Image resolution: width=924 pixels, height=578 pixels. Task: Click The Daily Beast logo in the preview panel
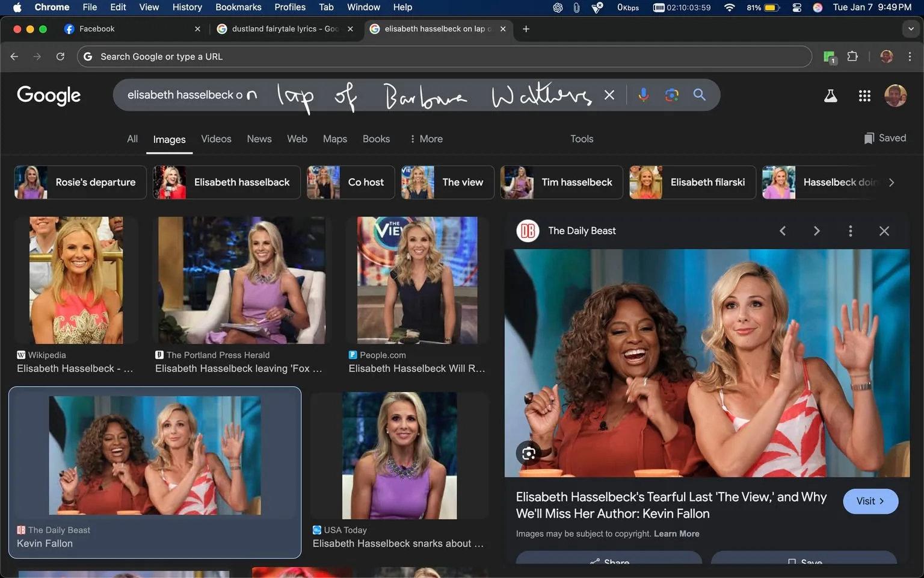tap(528, 231)
